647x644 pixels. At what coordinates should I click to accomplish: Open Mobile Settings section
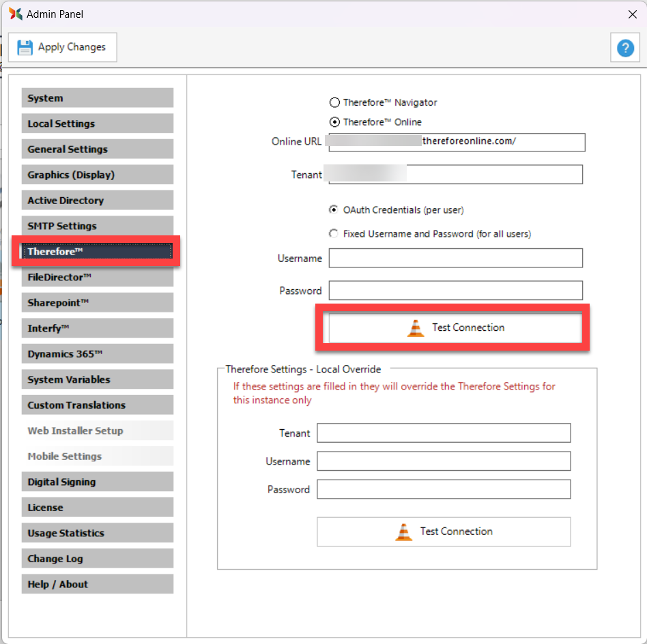[98, 456]
